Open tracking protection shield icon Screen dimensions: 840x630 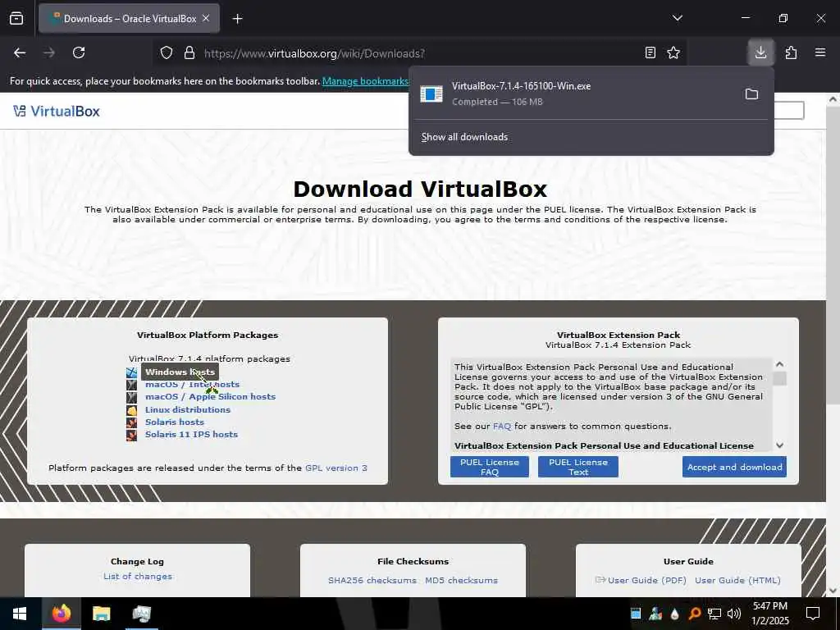pos(167,53)
